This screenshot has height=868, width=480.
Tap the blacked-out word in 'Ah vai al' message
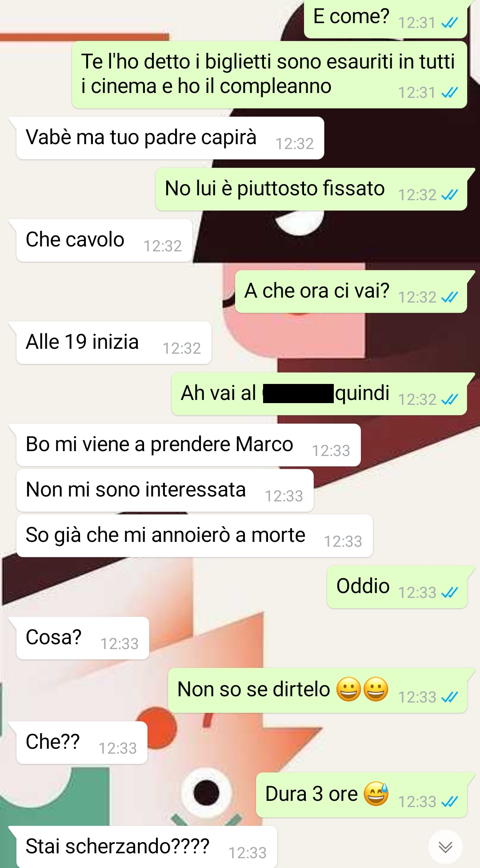[298, 394]
